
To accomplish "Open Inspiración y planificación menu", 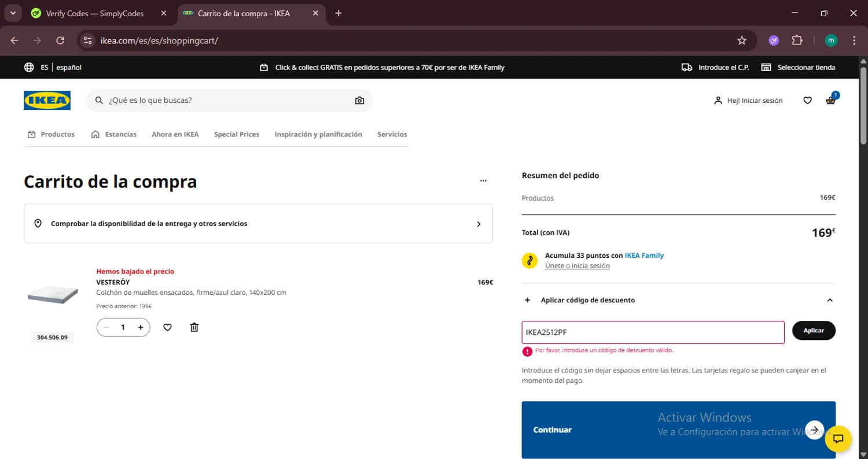I will pyautogui.click(x=318, y=134).
